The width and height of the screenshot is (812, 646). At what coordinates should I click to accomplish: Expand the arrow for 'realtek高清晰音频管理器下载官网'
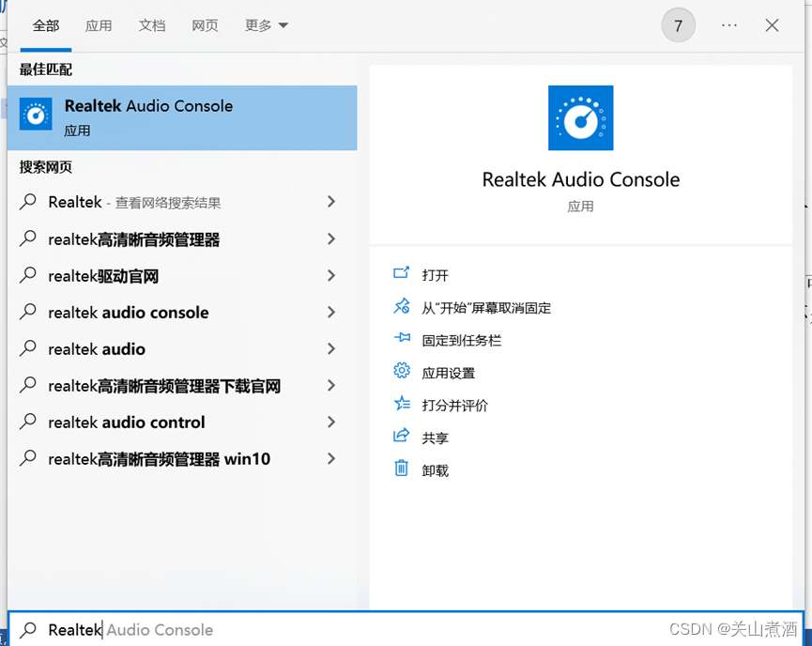click(x=331, y=385)
